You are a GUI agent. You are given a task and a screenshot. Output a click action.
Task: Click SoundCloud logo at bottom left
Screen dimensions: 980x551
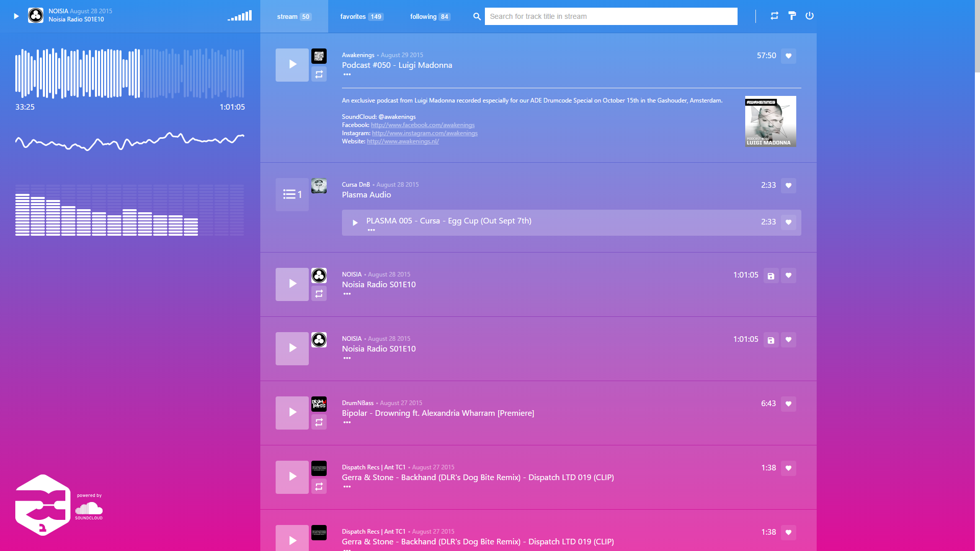(x=89, y=510)
